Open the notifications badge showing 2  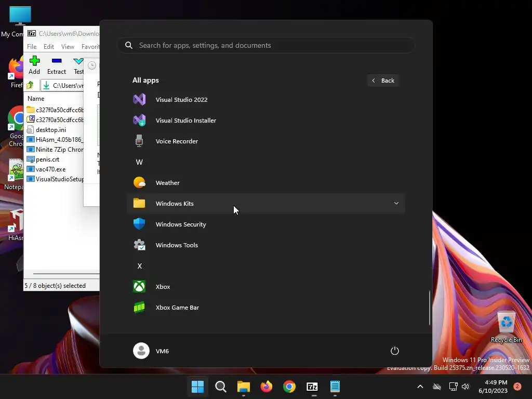tap(517, 387)
